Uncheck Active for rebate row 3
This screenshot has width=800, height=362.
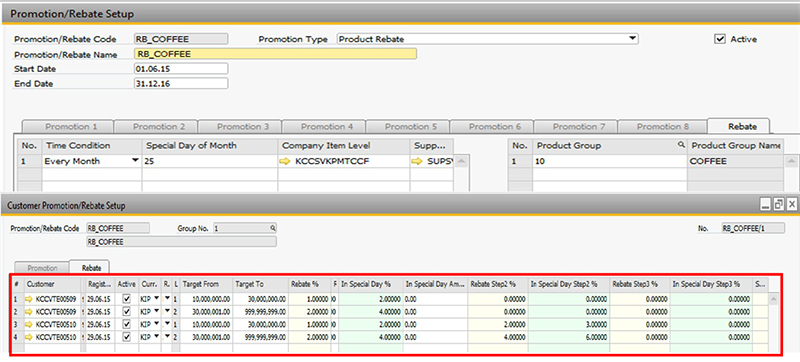pyautogui.click(x=127, y=324)
